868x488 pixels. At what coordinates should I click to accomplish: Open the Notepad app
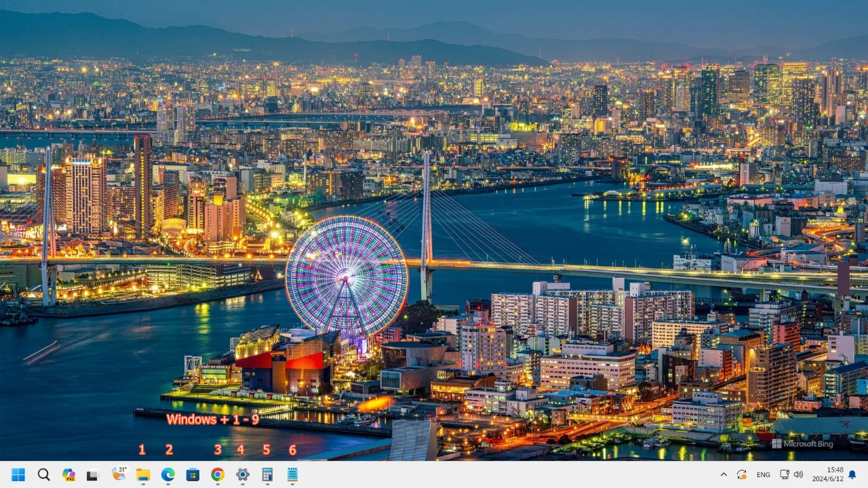(x=292, y=474)
